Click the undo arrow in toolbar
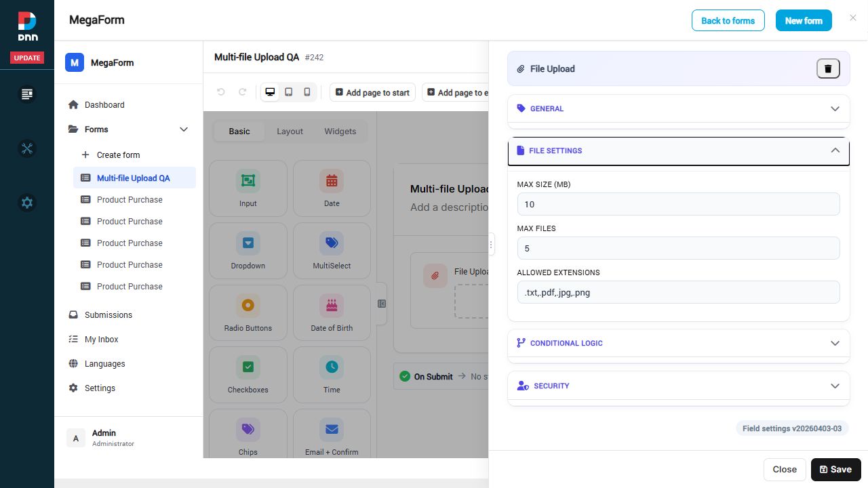Screen dimensions: 868x488 (221, 92)
